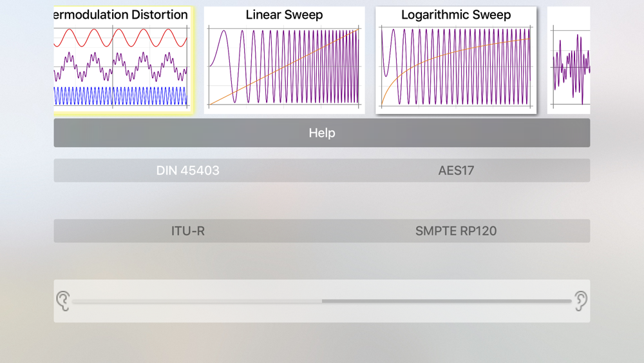
Task: Choose the ITU-R option
Action: tap(187, 231)
